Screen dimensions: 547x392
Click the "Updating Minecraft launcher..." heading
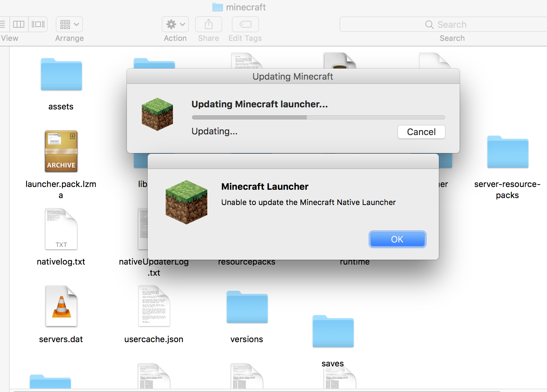tap(260, 104)
